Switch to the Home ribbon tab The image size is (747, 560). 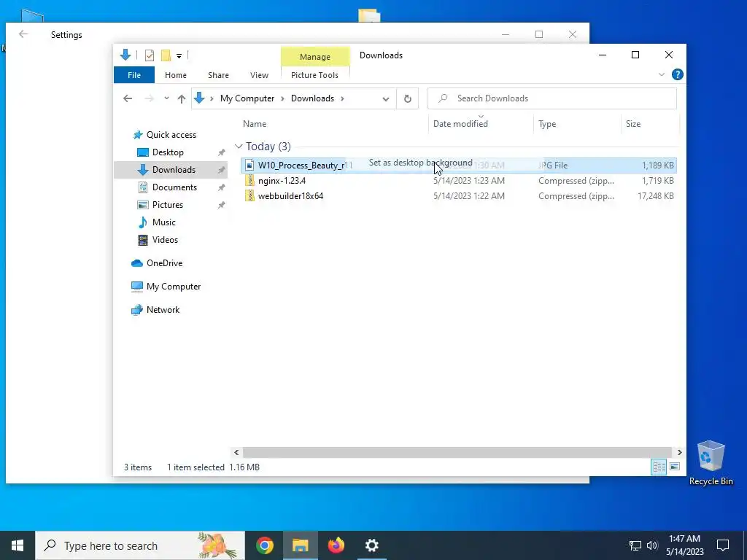pos(175,75)
